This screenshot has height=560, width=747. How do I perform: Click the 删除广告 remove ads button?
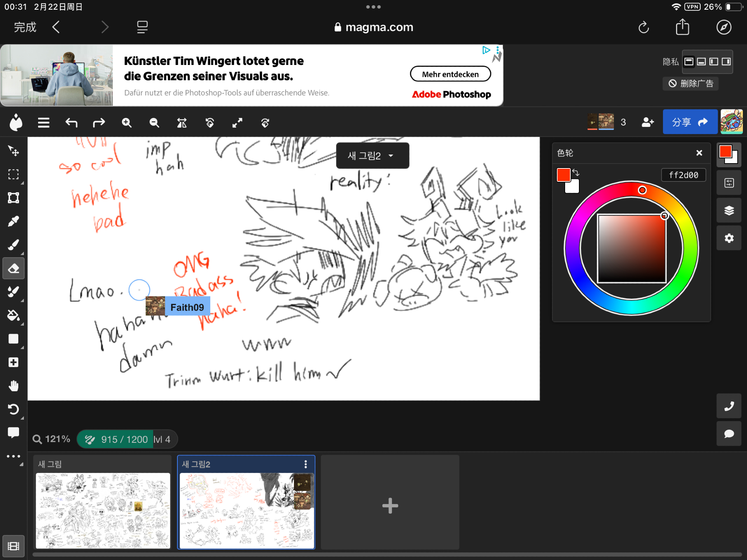pos(691,84)
